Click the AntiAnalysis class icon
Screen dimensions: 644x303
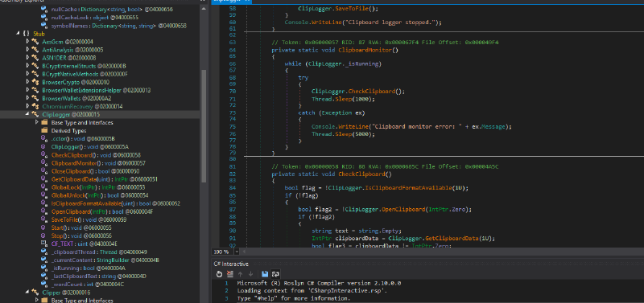(x=35, y=50)
